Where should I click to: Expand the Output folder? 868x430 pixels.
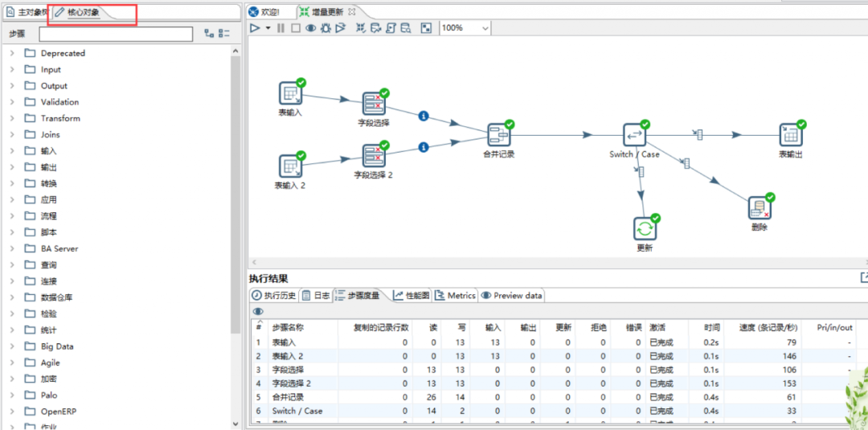click(12, 86)
